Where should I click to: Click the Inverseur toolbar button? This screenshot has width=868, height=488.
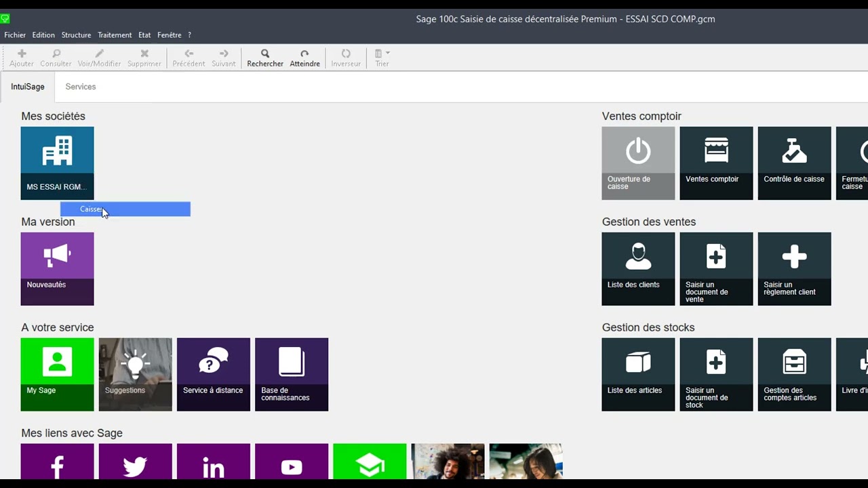coord(346,58)
